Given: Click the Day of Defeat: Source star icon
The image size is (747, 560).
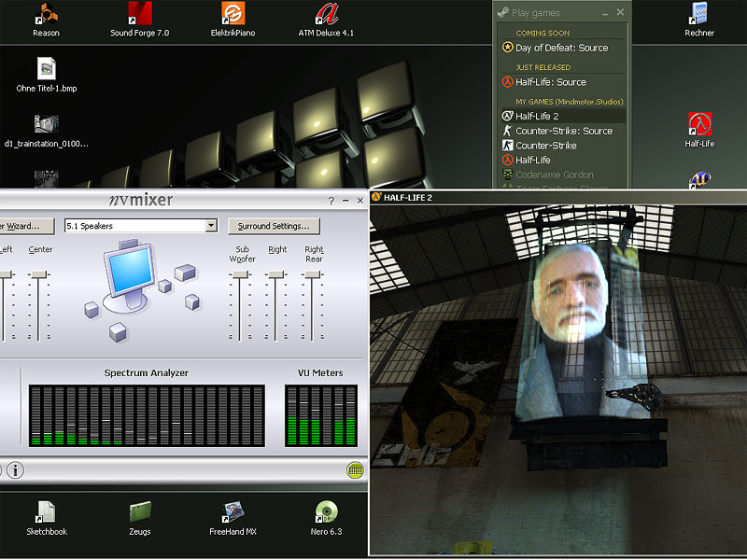Looking at the screenshot, I should [507, 48].
